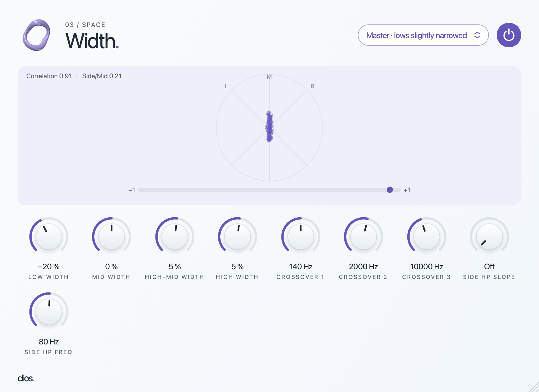Click the window resize grip corner
Viewport: 539px width, 392px height.
[x=534, y=387]
